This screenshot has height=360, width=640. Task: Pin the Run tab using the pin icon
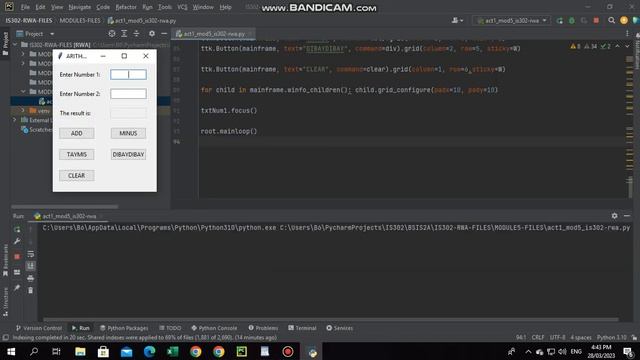point(17,288)
